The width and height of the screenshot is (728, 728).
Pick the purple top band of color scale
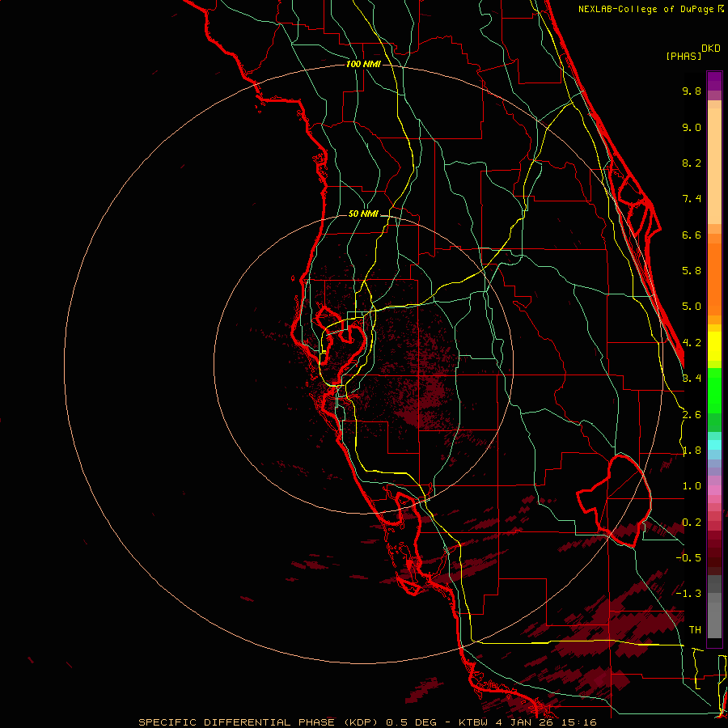(714, 81)
